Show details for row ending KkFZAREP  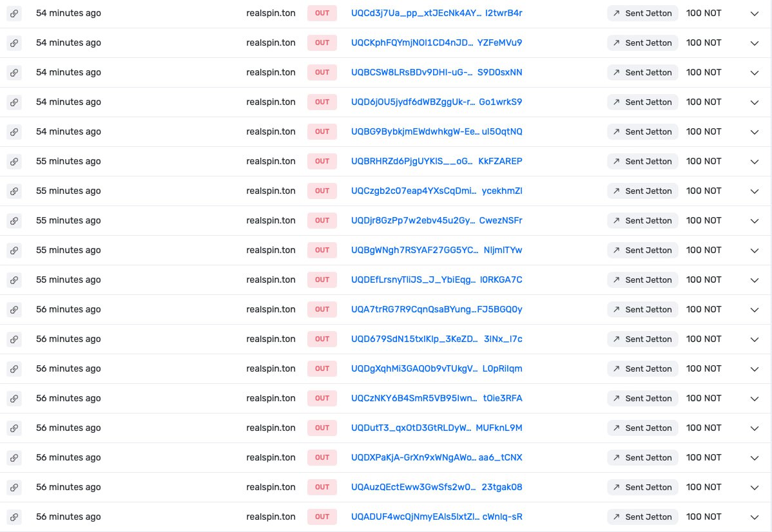click(x=754, y=161)
